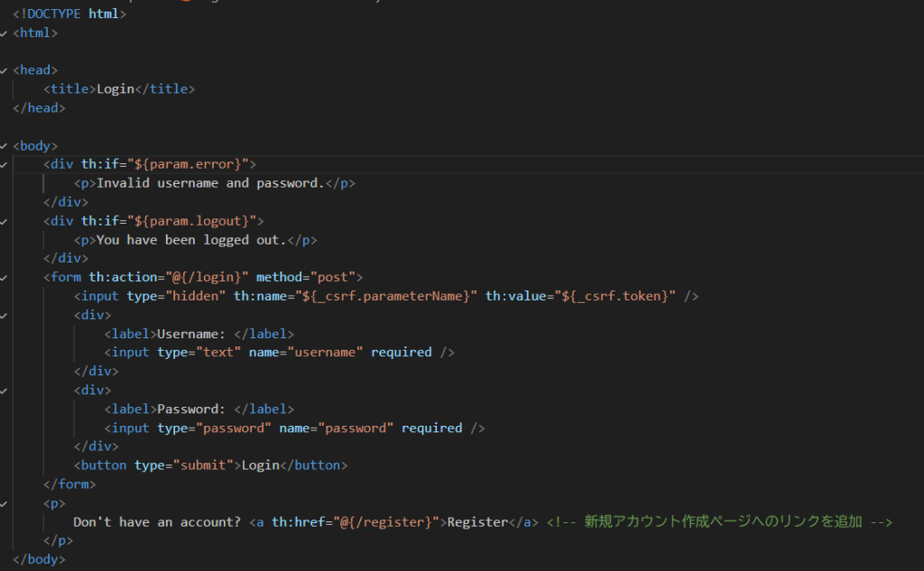Collapse the param.logout div block
Viewport: 924px width, 571px height.
coord(5,221)
